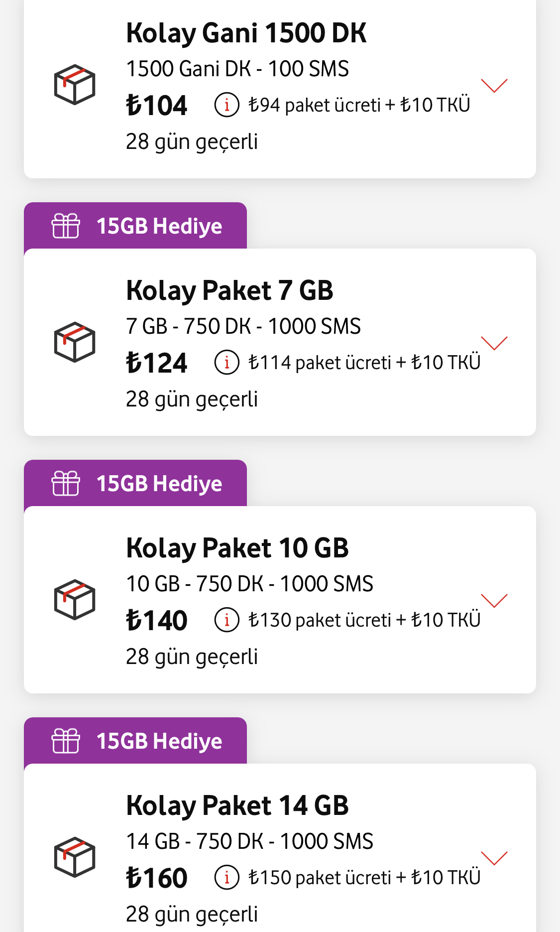560x932 pixels.
Task: Tap the package icon for Kolay Paket 10 GB
Action: [x=75, y=600]
